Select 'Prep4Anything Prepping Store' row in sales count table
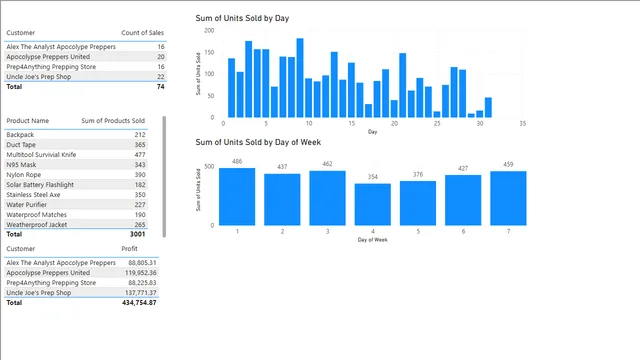 click(x=85, y=67)
